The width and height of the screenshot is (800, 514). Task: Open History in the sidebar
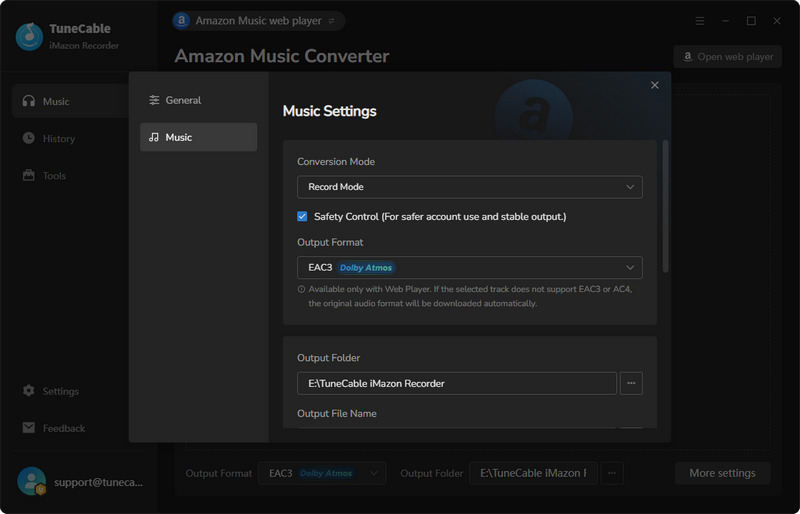pos(49,138)
